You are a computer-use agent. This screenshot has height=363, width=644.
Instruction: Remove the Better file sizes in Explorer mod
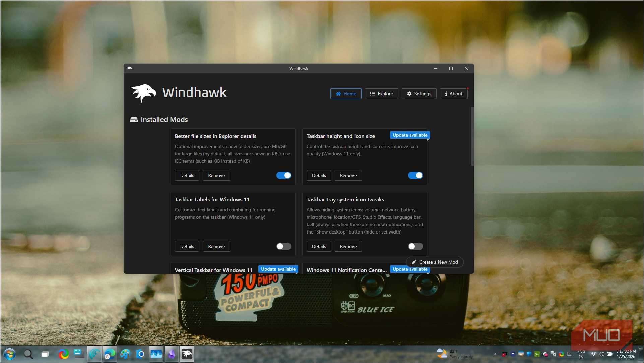[x=216, y=175]
